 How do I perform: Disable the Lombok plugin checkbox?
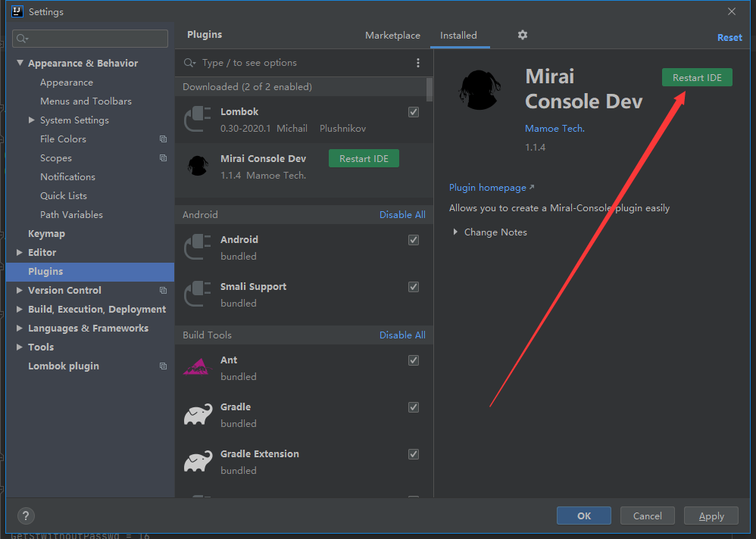click(414, 112)
